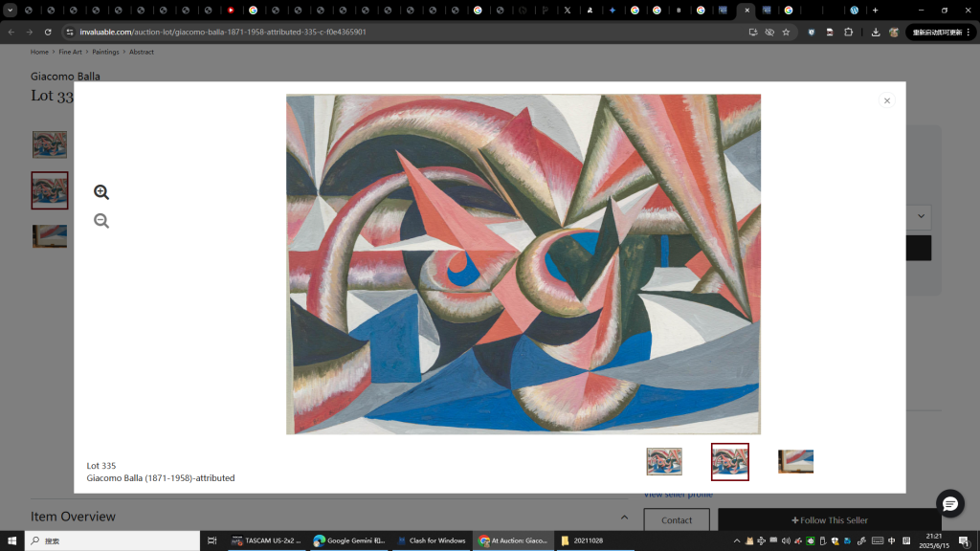This screenshot has height=551, width=980.
Task: Zoom out of the artwork image
Action: point(101,221)
